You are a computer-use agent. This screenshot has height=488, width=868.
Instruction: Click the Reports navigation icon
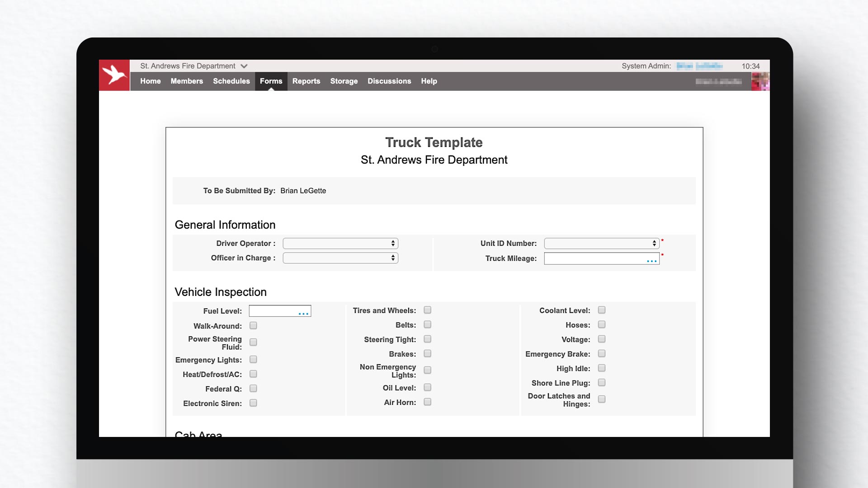[306, 81]
